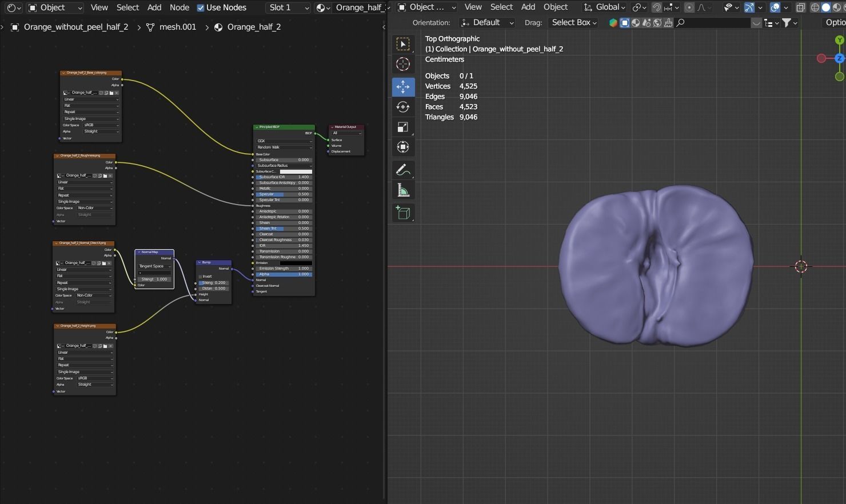Open Random Walk subsurface method dropdown

[x=284, y=147]
